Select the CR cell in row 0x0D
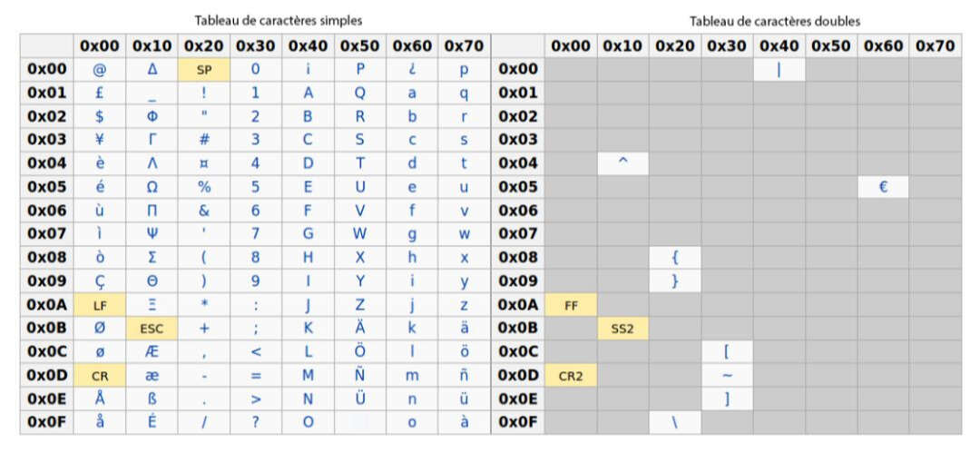The image size is (980, 453). (x=100, y=376)
